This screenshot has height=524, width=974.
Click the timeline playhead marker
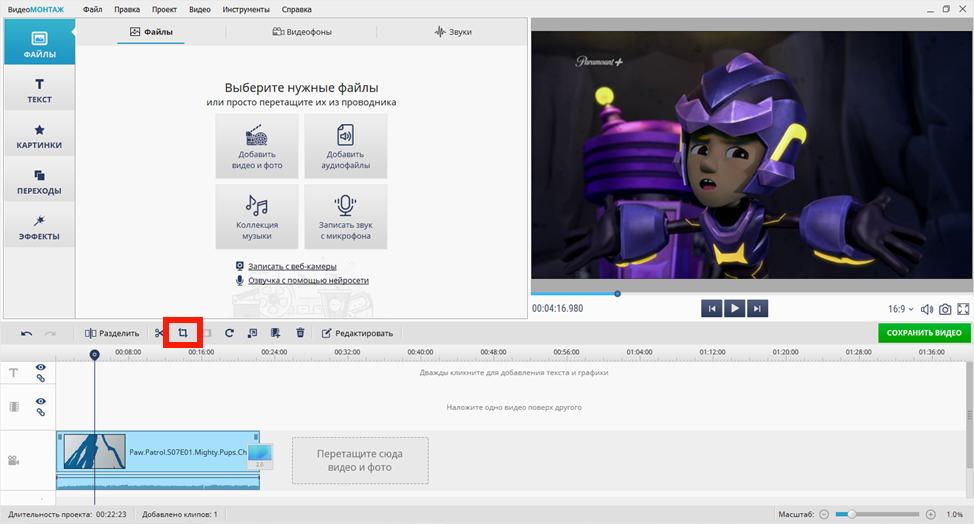click(94, 355)
